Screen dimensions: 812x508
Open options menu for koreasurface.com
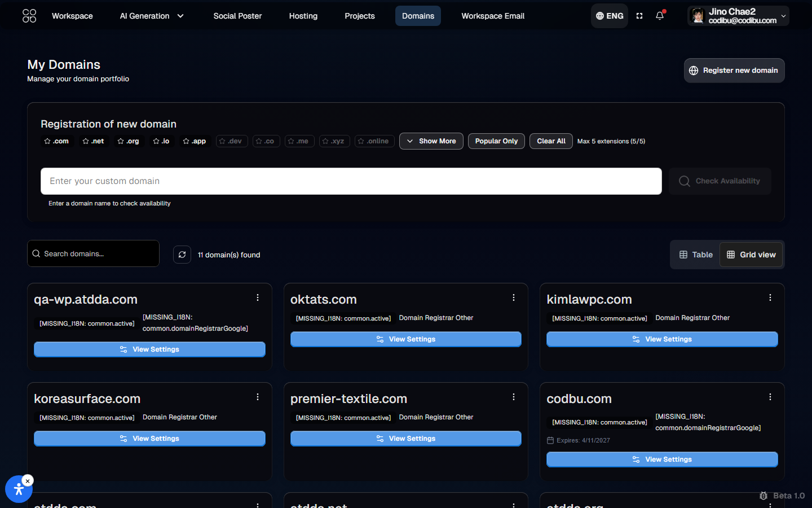click(x=258, y=397)
